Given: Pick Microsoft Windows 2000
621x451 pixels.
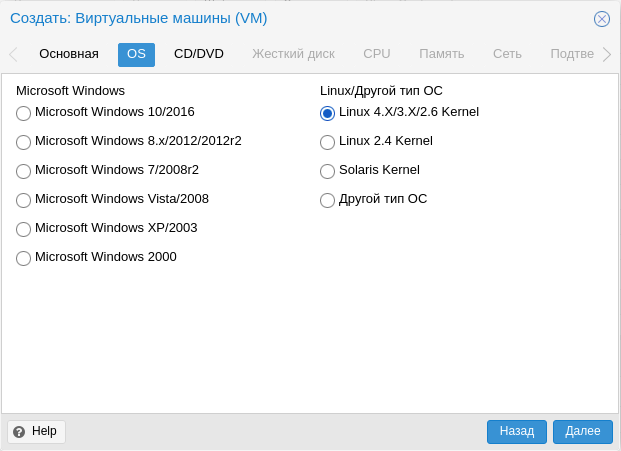Looking at the screenshot, I should [x=23, y=258].
